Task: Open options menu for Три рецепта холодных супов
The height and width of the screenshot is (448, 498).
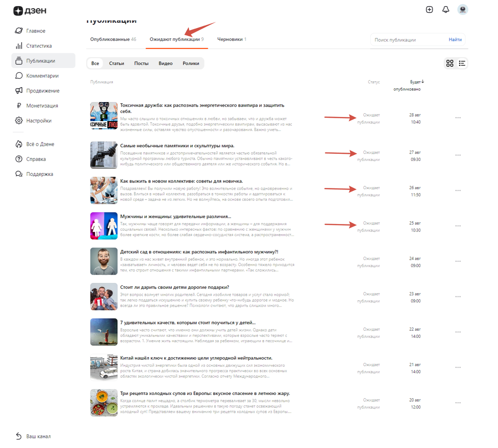Action: click(x=458, y=403)
